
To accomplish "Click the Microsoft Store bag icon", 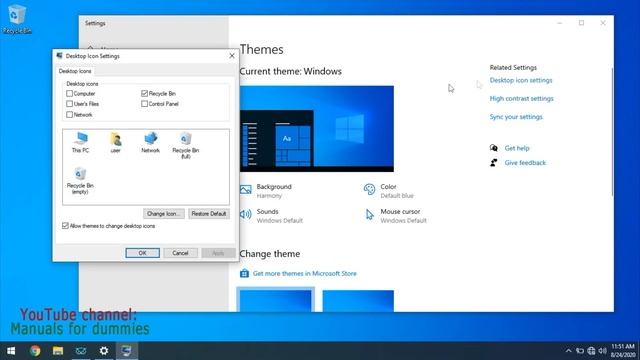I will pyautogui.click(x=244, y=273).
